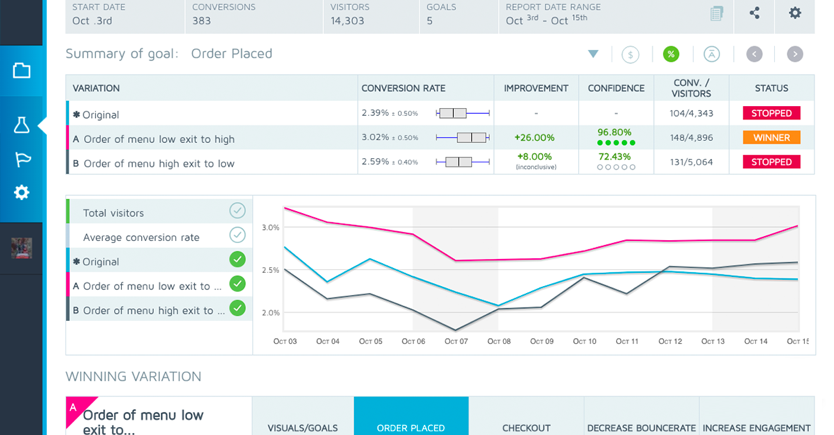Select the green percentage view icon

click(x=671, y=54)
